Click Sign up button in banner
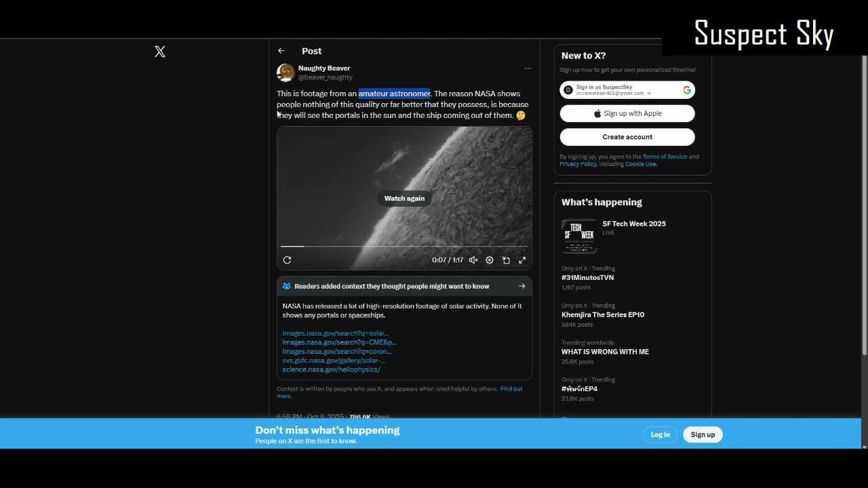868x488 pixels. coord(703,434)
